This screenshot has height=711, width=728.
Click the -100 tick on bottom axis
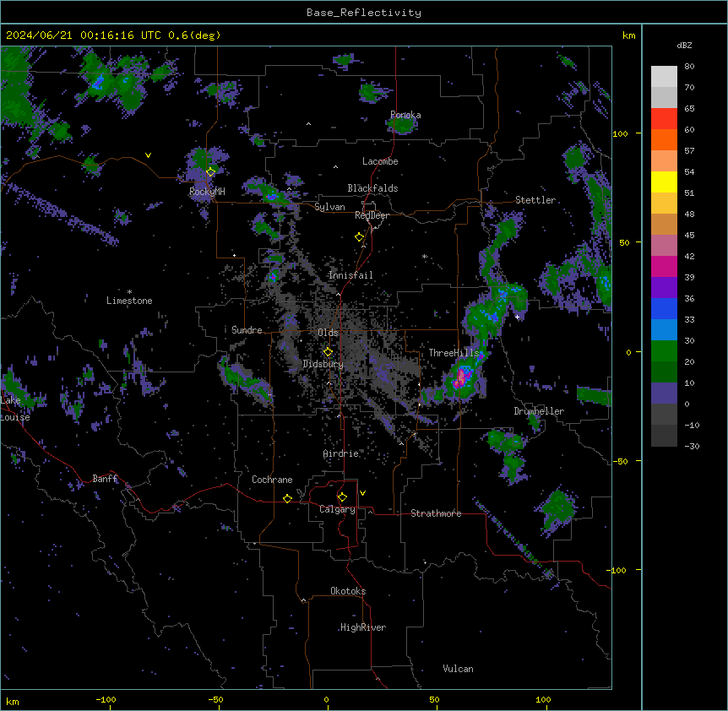click(106, 699)
